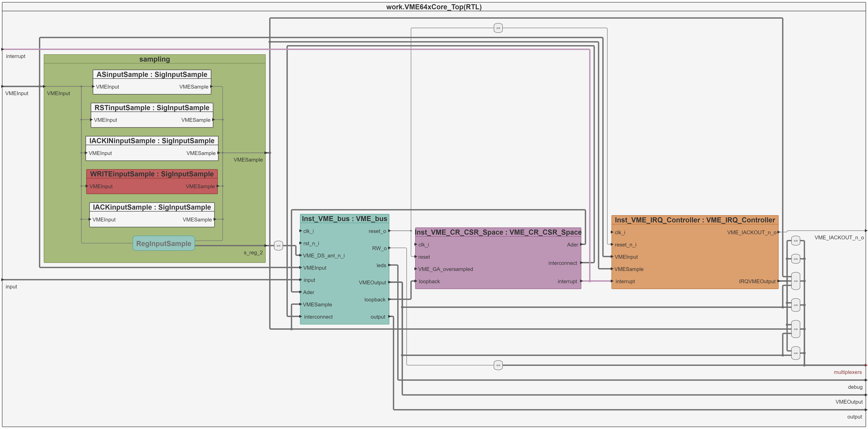Select the sampling group header
868x429 pixels.
155,59
